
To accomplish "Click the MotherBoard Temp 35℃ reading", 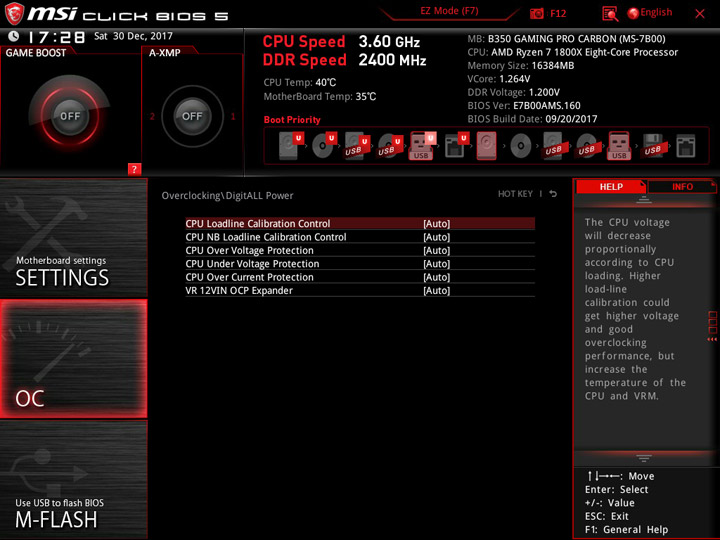I will point(320,97).
